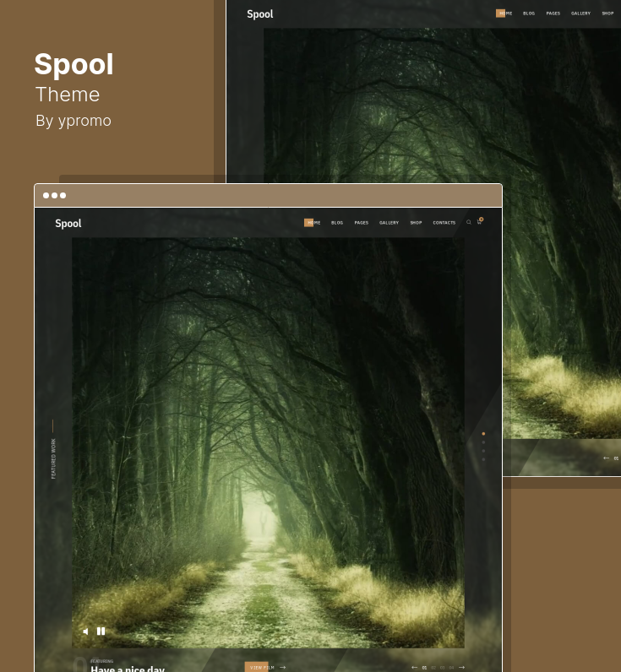Screen dimensions: 621x672
Task: Mute the video with the speaker icon
Action: coord(86,631)
